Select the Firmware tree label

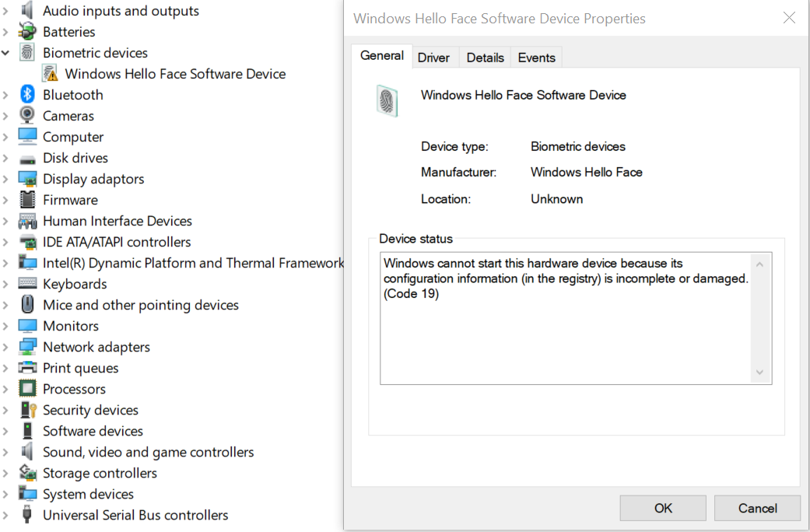click(x=70, y=200)
